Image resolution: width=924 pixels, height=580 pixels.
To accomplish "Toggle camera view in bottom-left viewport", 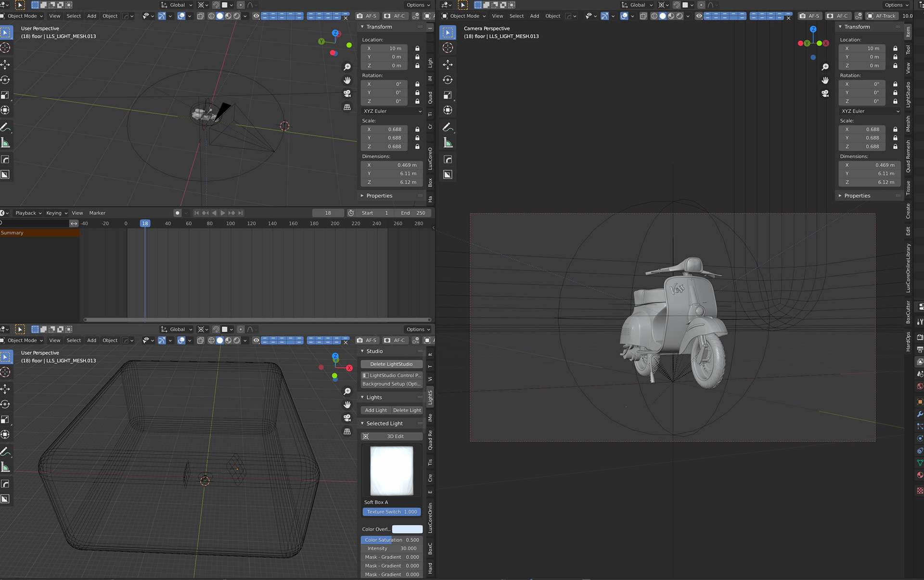I will tap(347, 418).
